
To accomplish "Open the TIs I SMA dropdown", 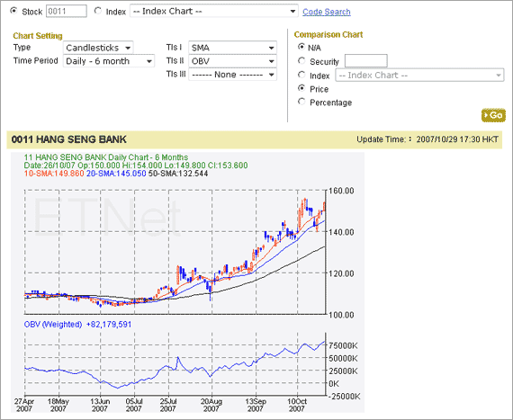I will [x=232, y=48].
